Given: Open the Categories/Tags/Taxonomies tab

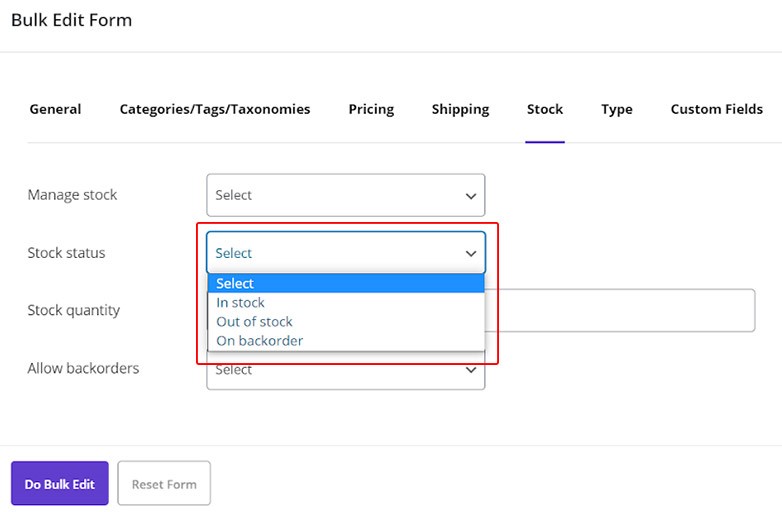Looking at the screenshot, I should click(215, 109).
